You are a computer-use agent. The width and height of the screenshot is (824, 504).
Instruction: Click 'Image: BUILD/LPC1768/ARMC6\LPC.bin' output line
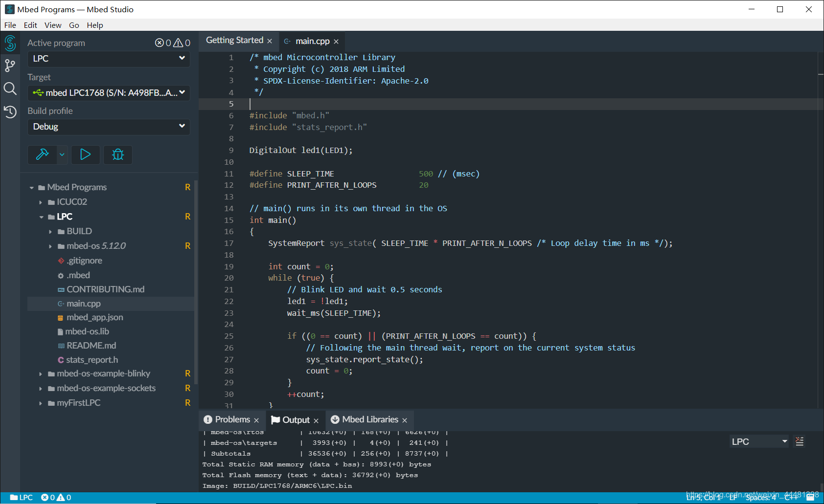tap(277, 486)
